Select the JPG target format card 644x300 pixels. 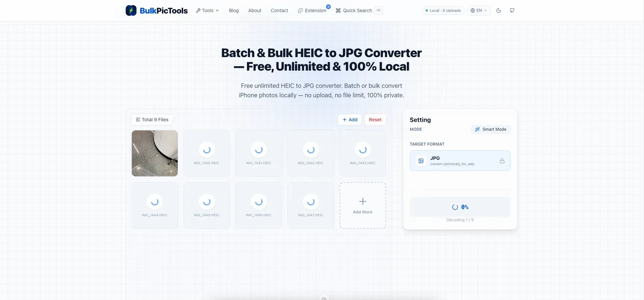pyautogui.click(x=460, y=160)
